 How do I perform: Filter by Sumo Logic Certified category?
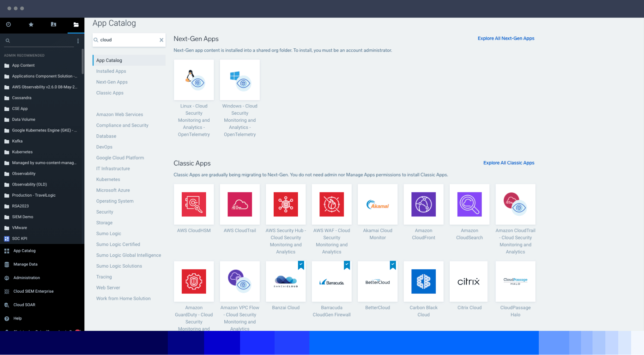pos(118,245)
